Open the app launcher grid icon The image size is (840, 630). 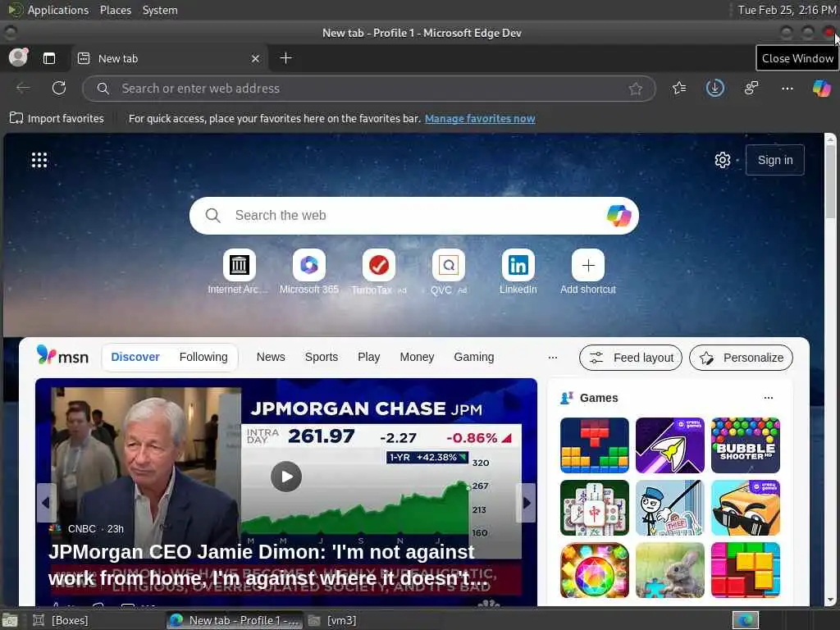(x=39, y=160)
